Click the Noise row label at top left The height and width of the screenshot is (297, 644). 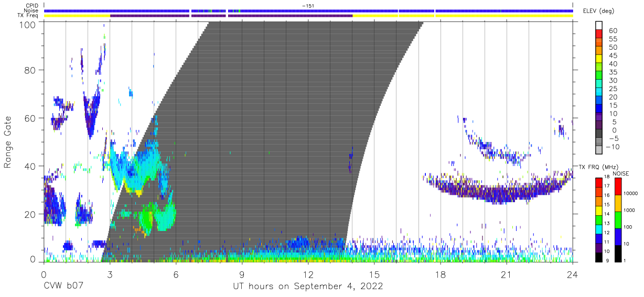click(x=31, y=10)
